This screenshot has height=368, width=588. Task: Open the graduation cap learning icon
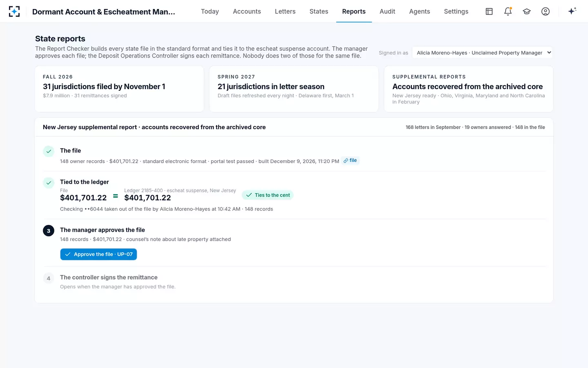click(x=527, y=11)
